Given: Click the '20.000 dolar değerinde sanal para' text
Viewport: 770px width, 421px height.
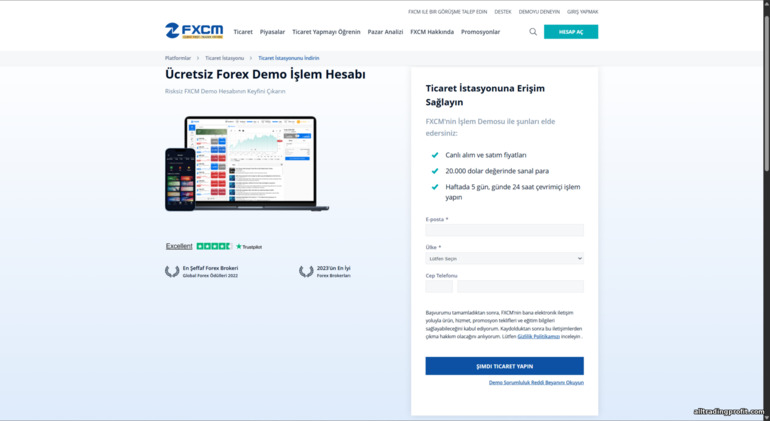Looking at the screenshot, I should pyautogui.click(x=497, y=171).
